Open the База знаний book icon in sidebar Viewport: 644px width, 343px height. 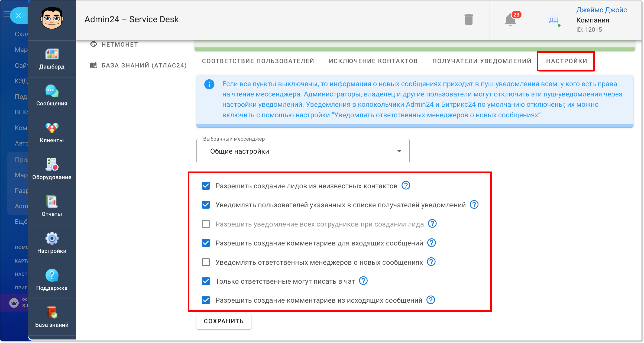pos(52,312)
